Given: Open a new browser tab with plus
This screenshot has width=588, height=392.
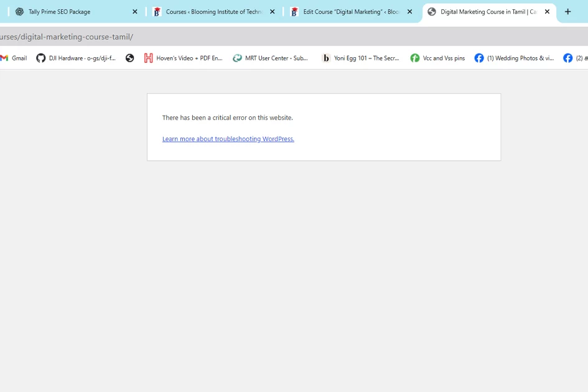Looking at the screenshot, I should click(567, 12).
